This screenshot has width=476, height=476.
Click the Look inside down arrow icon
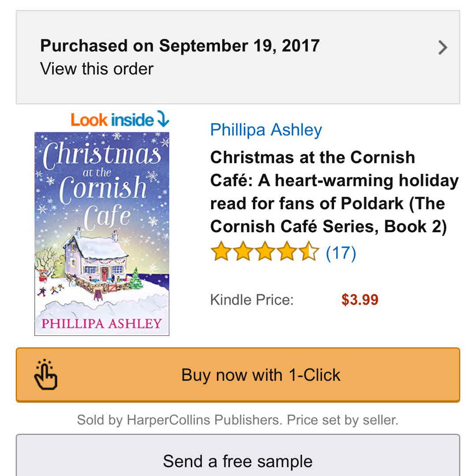pos(163,119)
